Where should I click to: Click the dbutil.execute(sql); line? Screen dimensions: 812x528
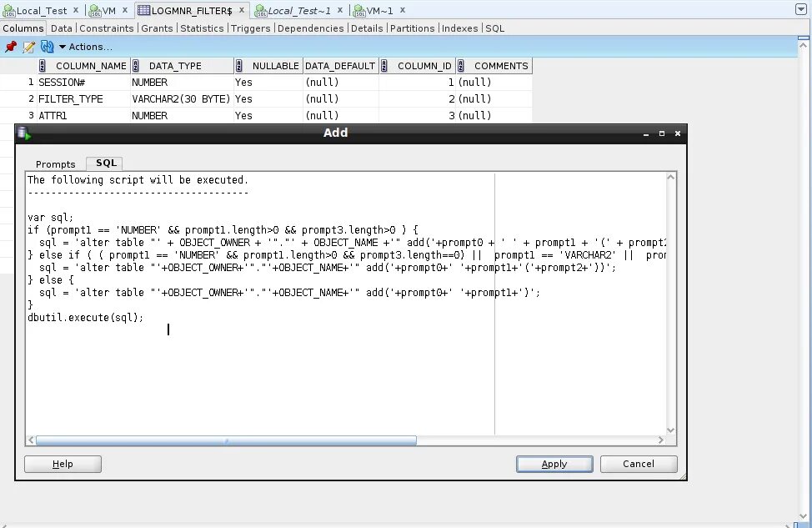(x=85, y=317)
